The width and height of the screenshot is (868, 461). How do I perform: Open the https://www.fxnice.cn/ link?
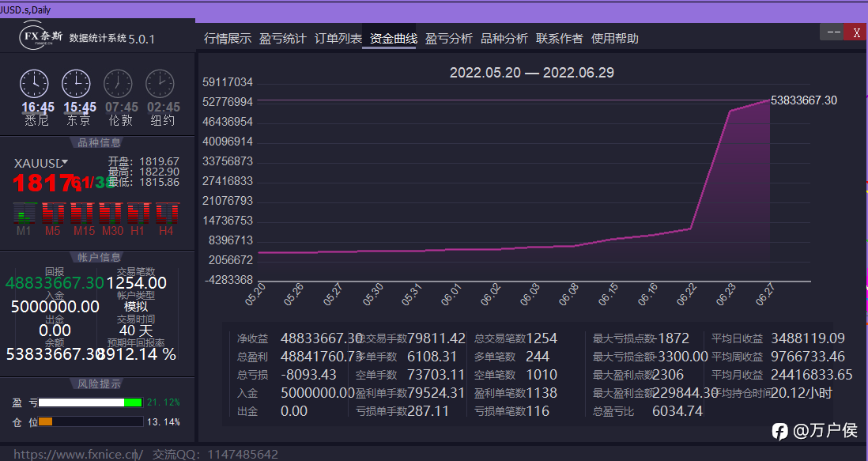pyautogui.click(x=78, y=455)
